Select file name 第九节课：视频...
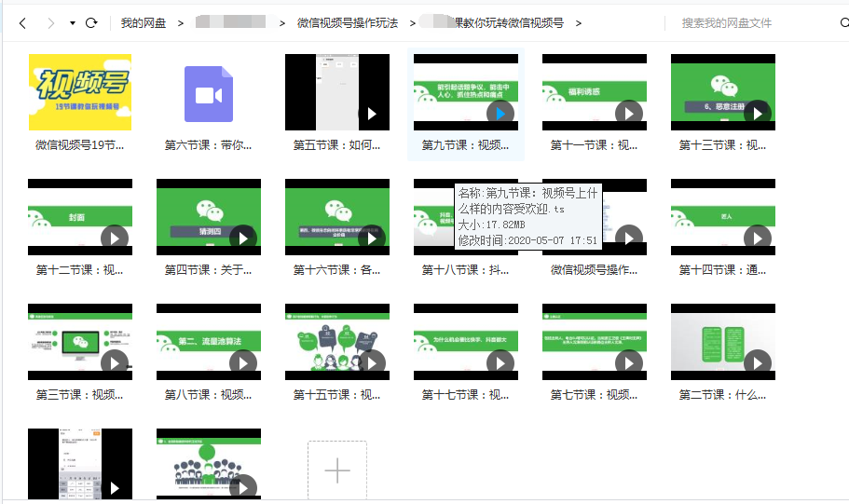The width and height of the screenshot is (849, 504). [x=465, y=145]
